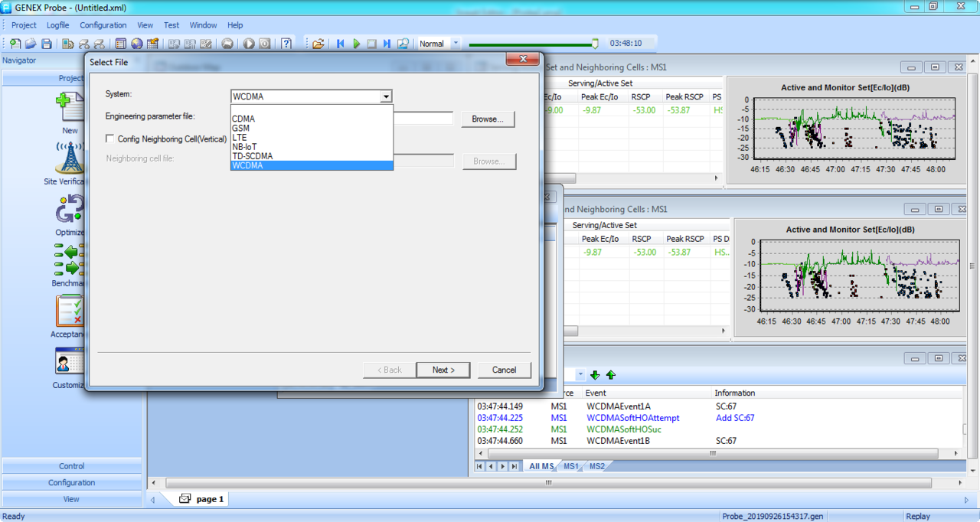
Task: Toggle Config Neighboring Cell(Vertical) checkbox
Action: tap(110, 139)
